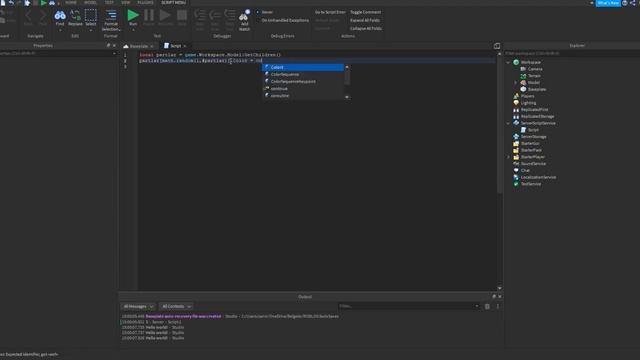640x360 pixels.
Task: Click the Step Over debugger icon
Action: [215, 16]
